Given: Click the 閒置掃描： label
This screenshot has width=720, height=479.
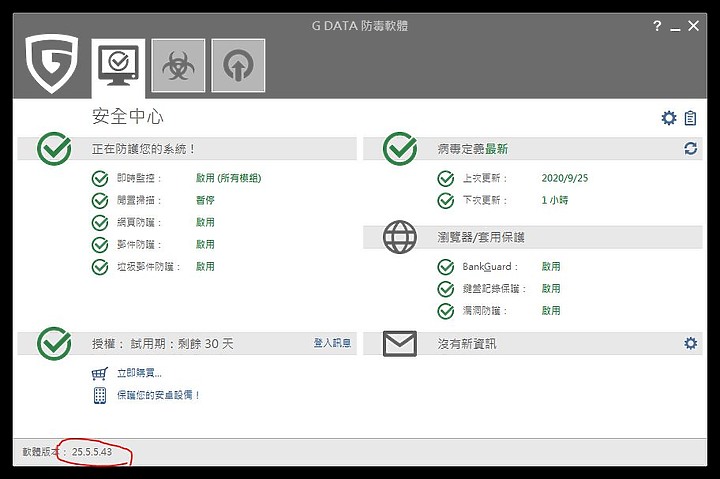Looking at the screenshot, I should coord(139,200).
